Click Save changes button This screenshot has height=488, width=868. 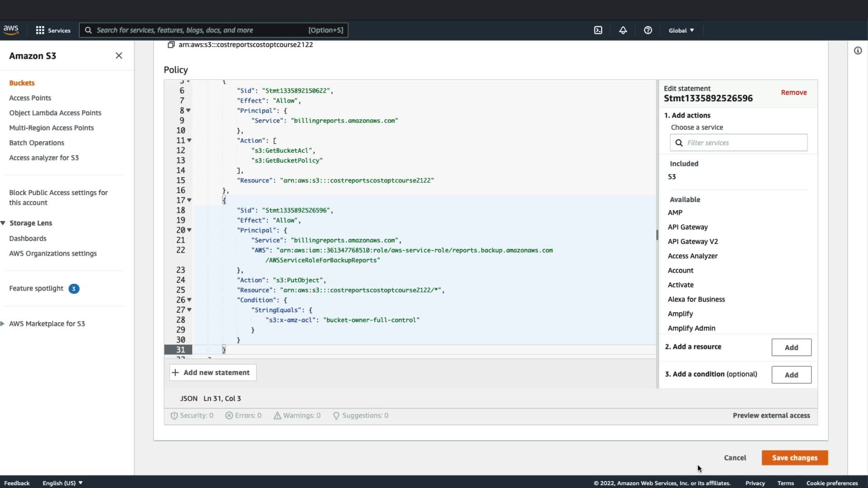794,458
